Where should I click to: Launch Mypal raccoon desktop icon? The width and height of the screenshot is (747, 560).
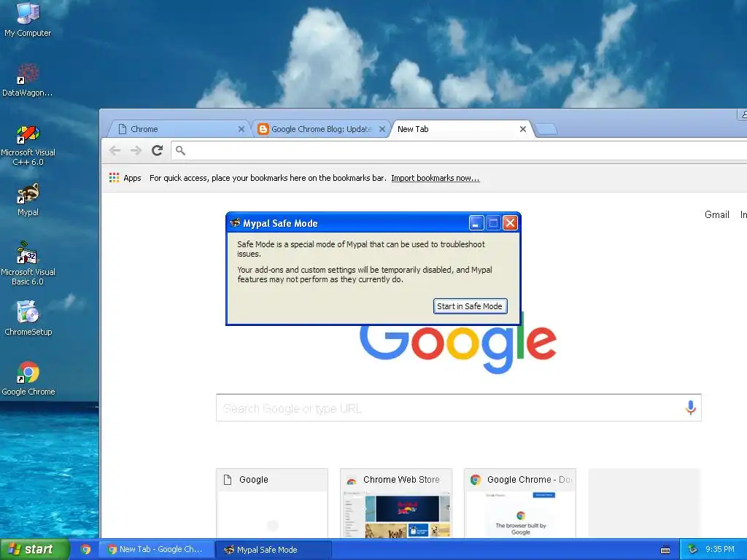[28, 200]
